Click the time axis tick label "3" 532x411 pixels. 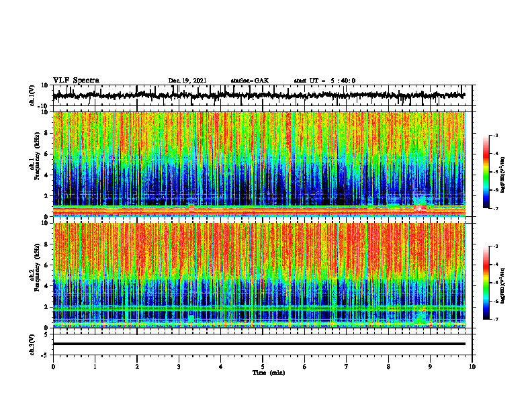click(x=179, y=367)
